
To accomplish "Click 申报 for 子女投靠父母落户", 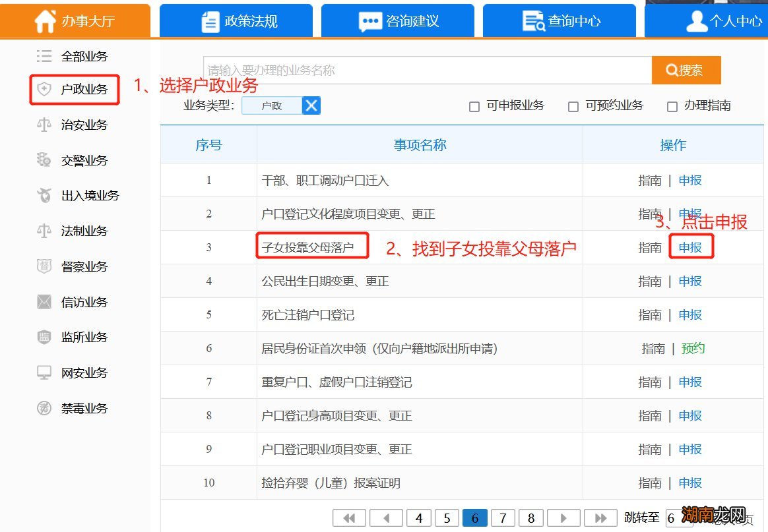I will [689, 247].
